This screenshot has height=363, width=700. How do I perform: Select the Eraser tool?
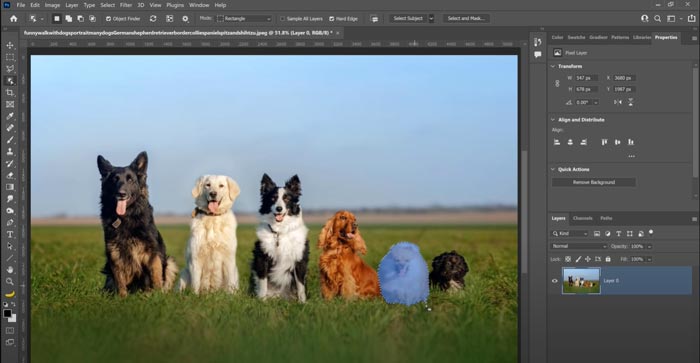pyautogui.click(x=10, y=175)
